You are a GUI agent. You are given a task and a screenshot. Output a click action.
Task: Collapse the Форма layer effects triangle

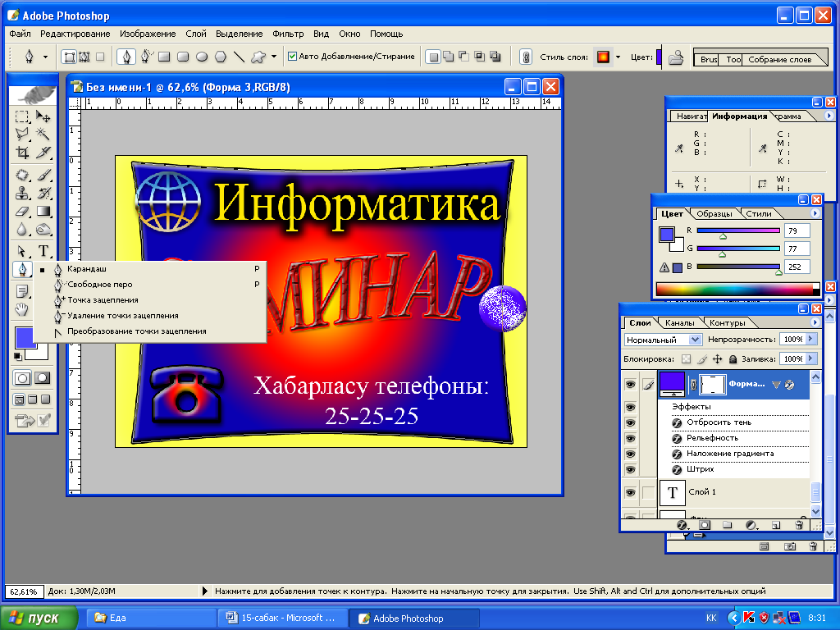(x=776, y=385)
